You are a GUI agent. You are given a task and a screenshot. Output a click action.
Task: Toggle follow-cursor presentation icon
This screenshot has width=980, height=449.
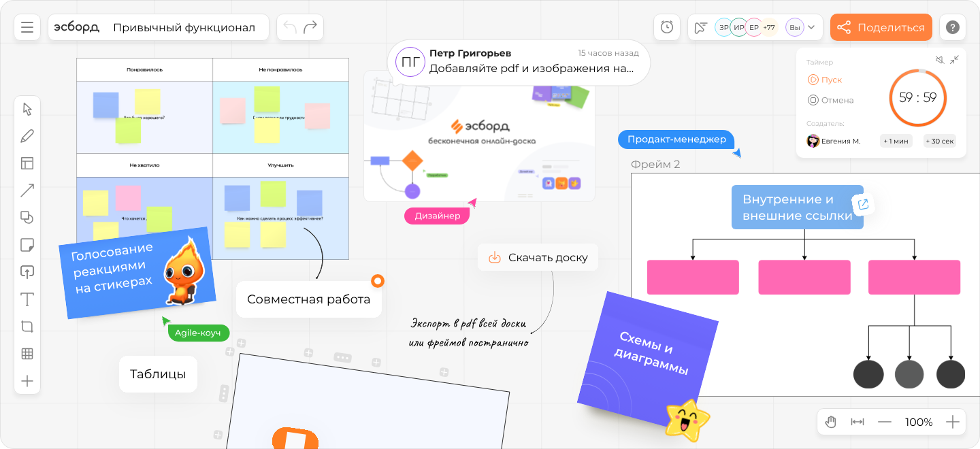(x=700, y=27)
